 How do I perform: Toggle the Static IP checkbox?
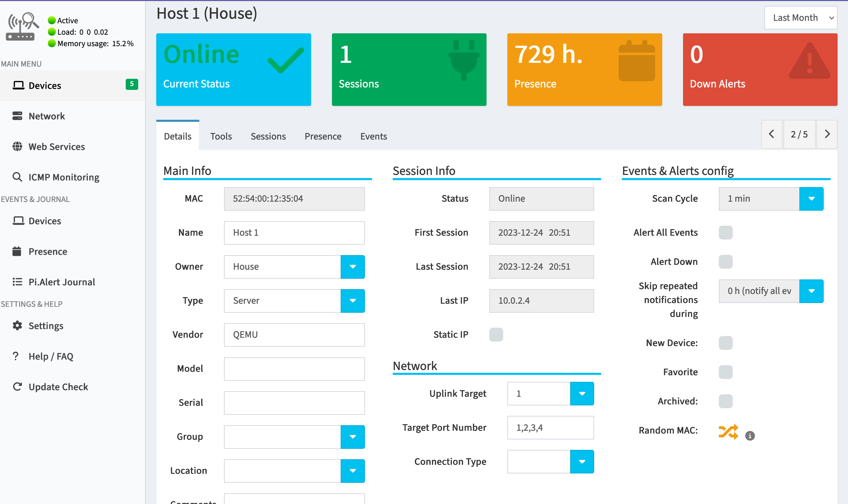tap(496, 335)
